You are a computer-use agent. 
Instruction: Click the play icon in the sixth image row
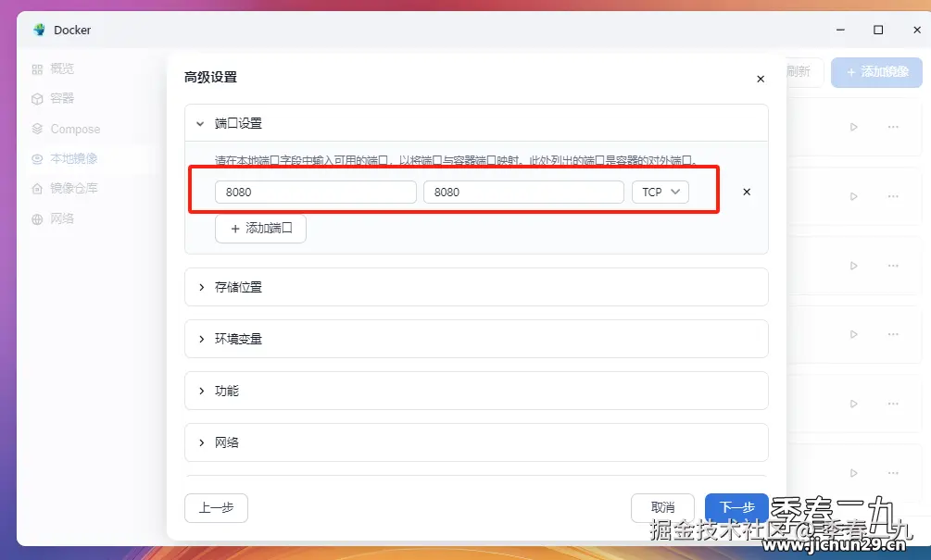853,473
